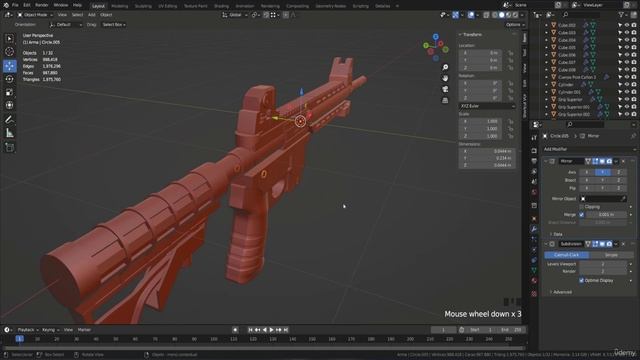Open the Render menu

click(x=42, y=5)
